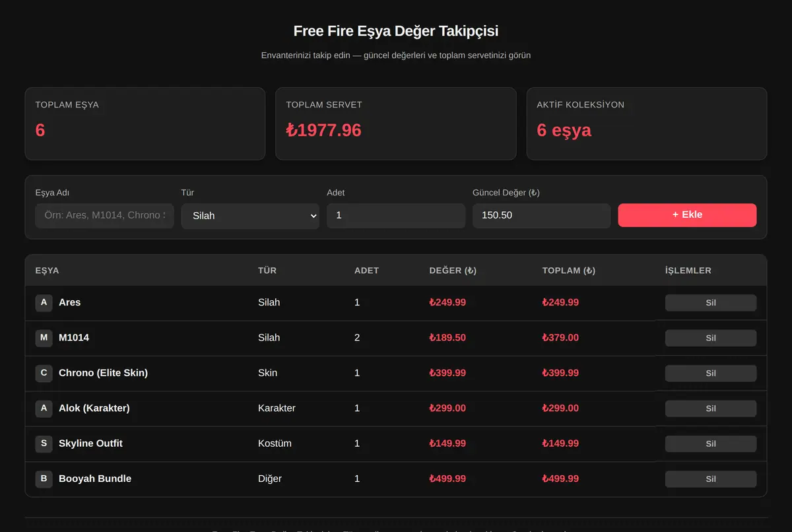The width and height of the screenshot is (792, 532).
Task: Click the TOPLAM (₺) column header
Action: 569,271
